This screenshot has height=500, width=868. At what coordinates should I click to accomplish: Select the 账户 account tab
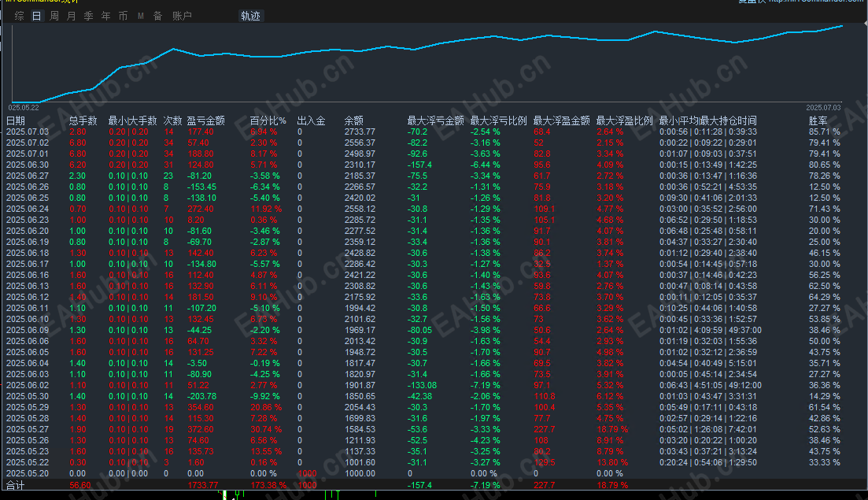(x=182, y=16)
